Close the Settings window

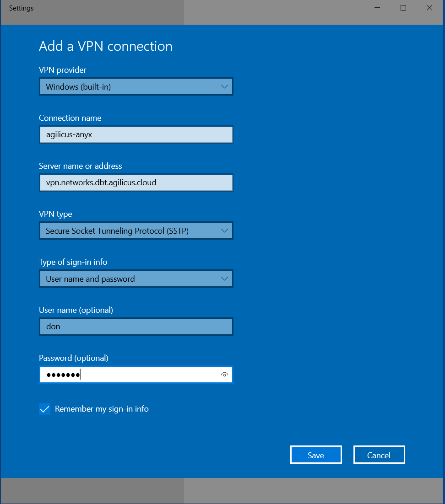[x=429, y=8]
